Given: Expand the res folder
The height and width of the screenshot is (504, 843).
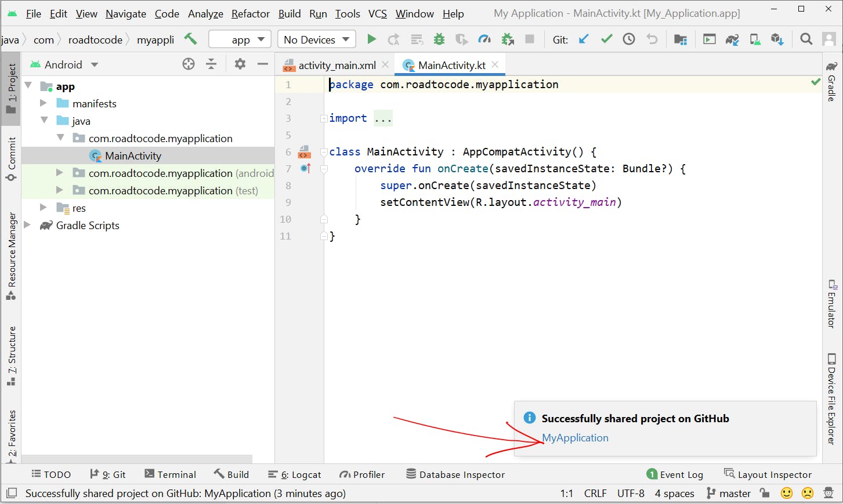Looking at the screenshot, I should [x=44, y=208].
